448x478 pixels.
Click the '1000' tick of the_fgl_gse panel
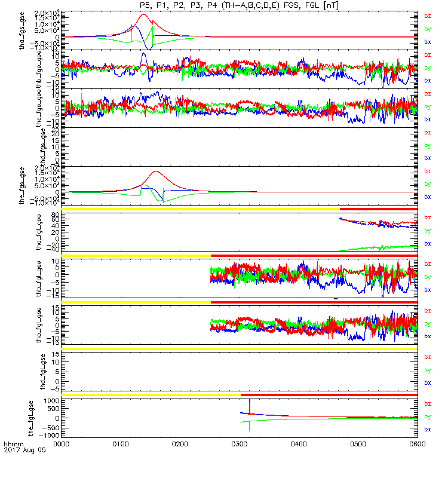click(x=51, y=401)
